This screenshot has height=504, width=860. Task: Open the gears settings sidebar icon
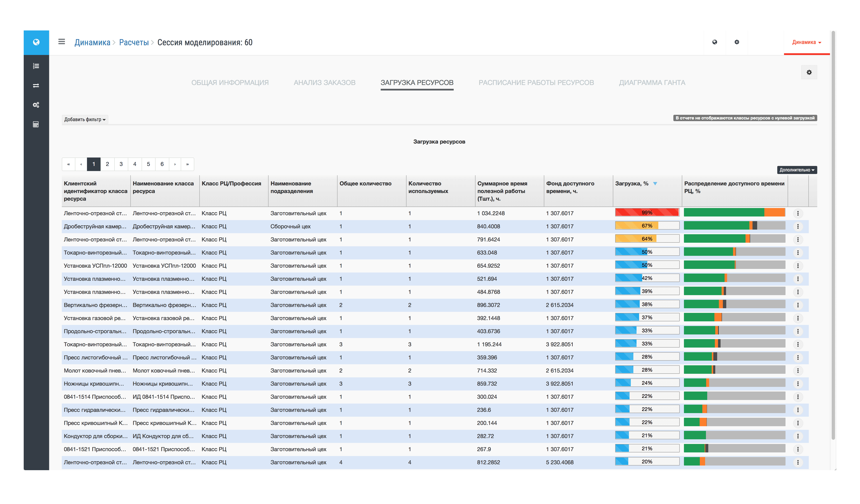point(36,105)
